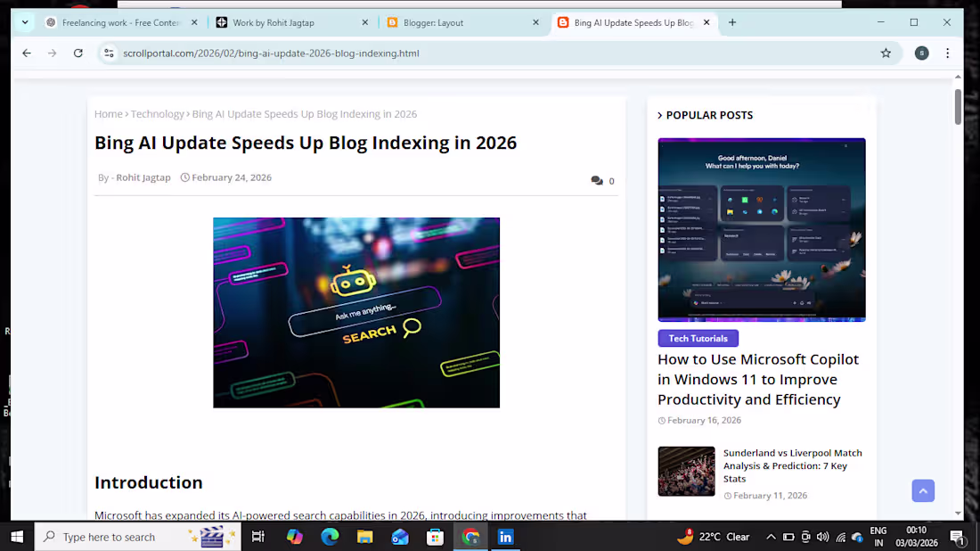Open LinkedIn app from the taskbar
This screenshot has width=980, height=551.
tap(506, 537)
